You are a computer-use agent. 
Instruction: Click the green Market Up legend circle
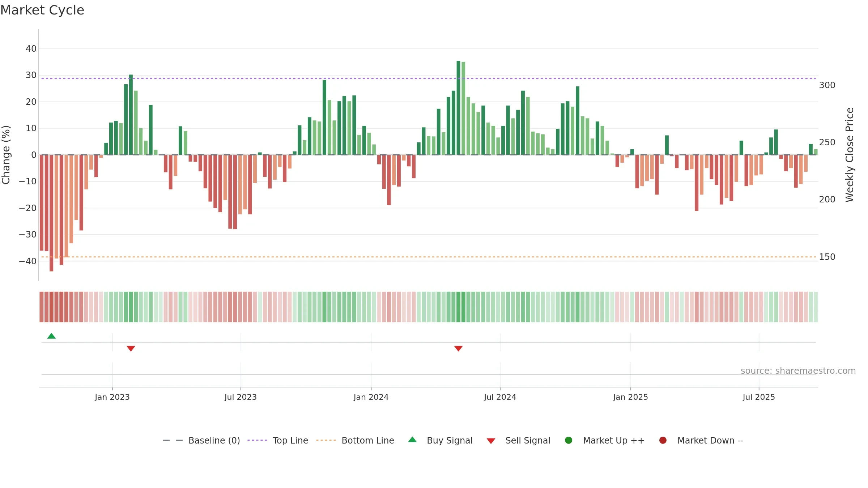coord(569,440)
